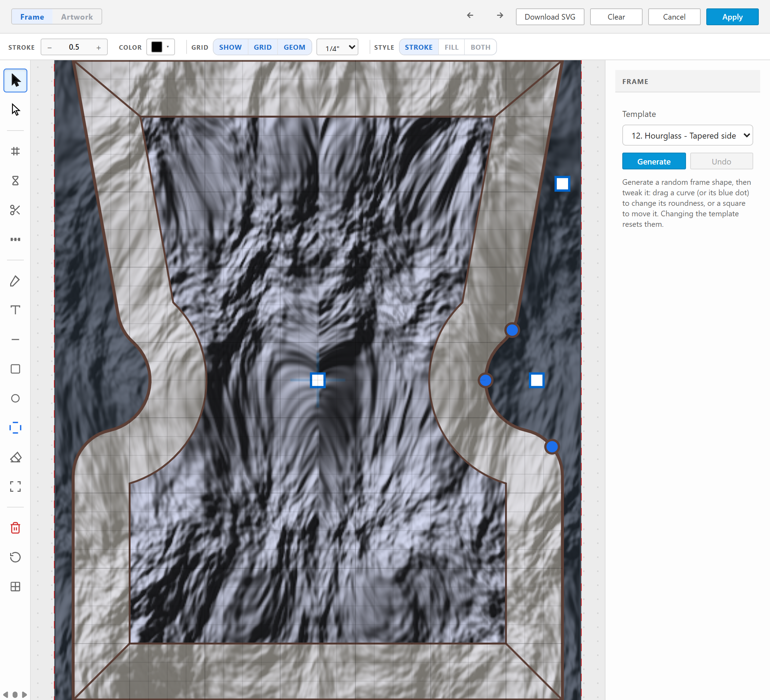
Task: Click the black stroke color swatch
Action: (x=156, y=47)
